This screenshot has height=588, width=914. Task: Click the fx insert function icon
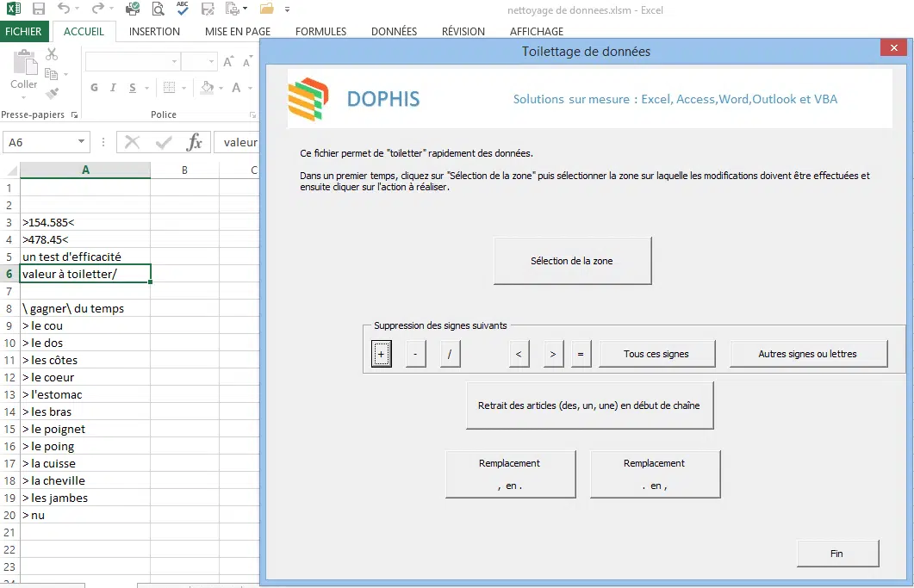click(195, 143)
